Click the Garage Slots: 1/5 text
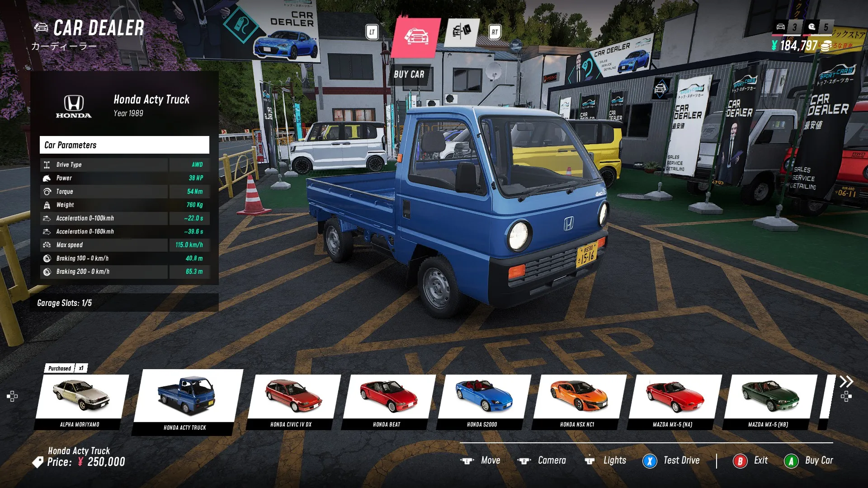This screenshot has width=868, height=488. [x=64, y=303]
